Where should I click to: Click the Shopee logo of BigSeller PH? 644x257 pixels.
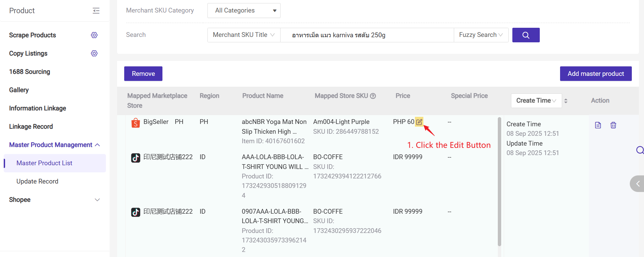(x=136, y=123)
